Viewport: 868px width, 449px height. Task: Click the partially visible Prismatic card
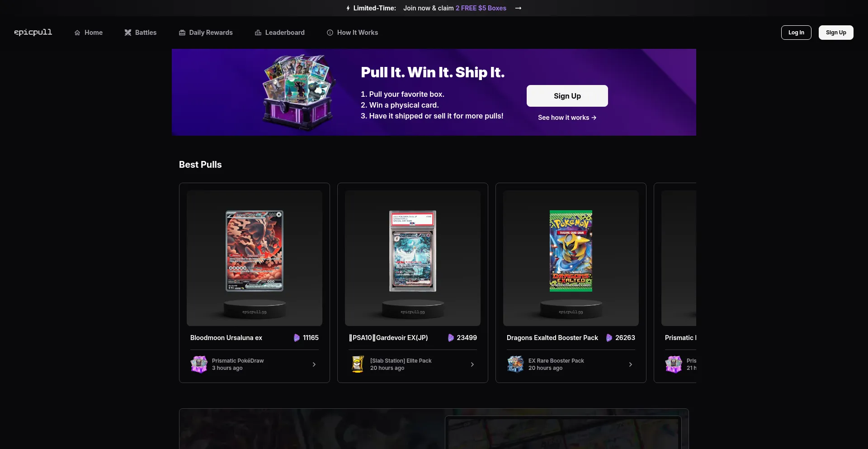675,283
